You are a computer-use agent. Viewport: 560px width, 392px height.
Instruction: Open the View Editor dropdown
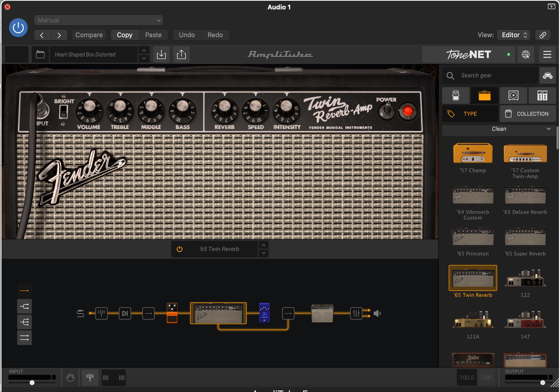click(x=514, y=35)
